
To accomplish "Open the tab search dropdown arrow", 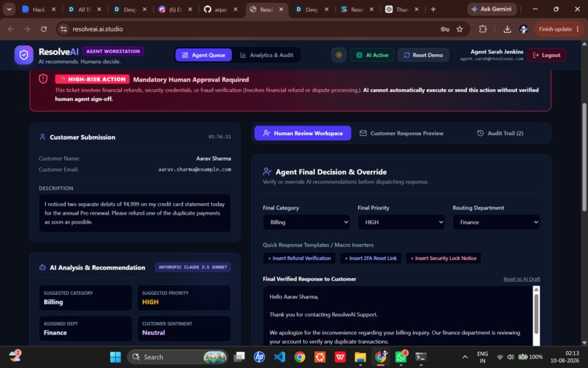I will pos(9,9).
